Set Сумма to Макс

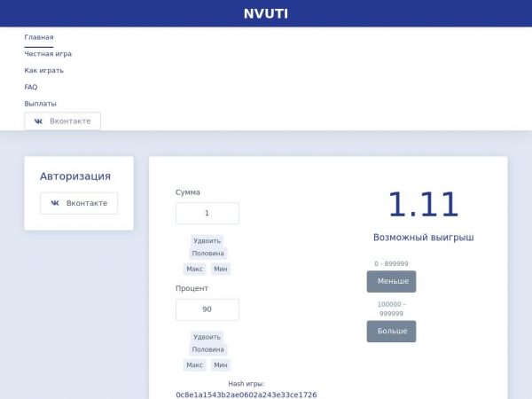194,269
